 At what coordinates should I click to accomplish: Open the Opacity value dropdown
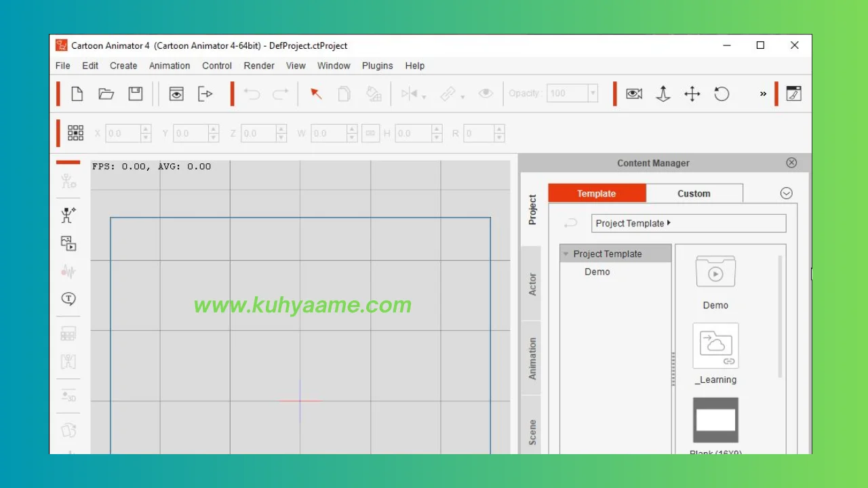[x=593, y=94]
